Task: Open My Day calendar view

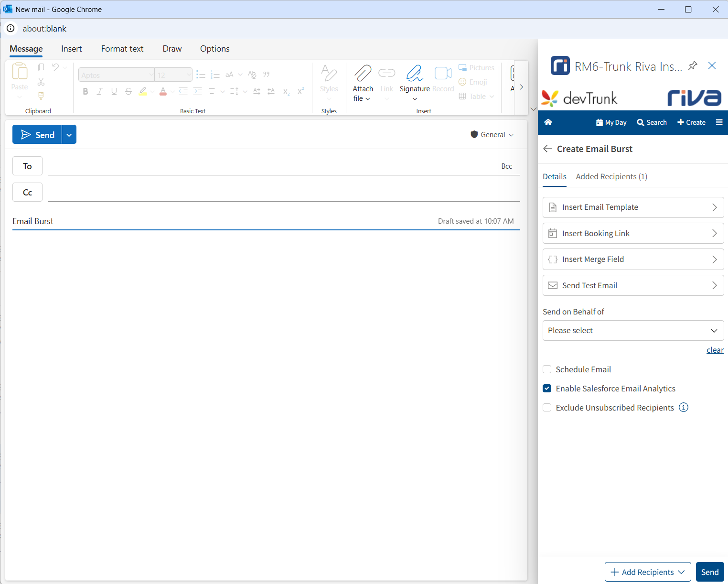Action: (611, 122)
